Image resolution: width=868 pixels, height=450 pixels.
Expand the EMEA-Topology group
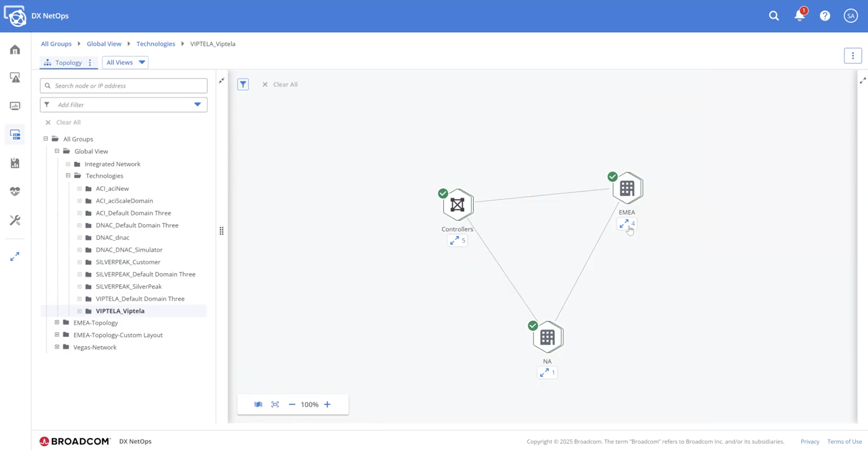(57, 322)
